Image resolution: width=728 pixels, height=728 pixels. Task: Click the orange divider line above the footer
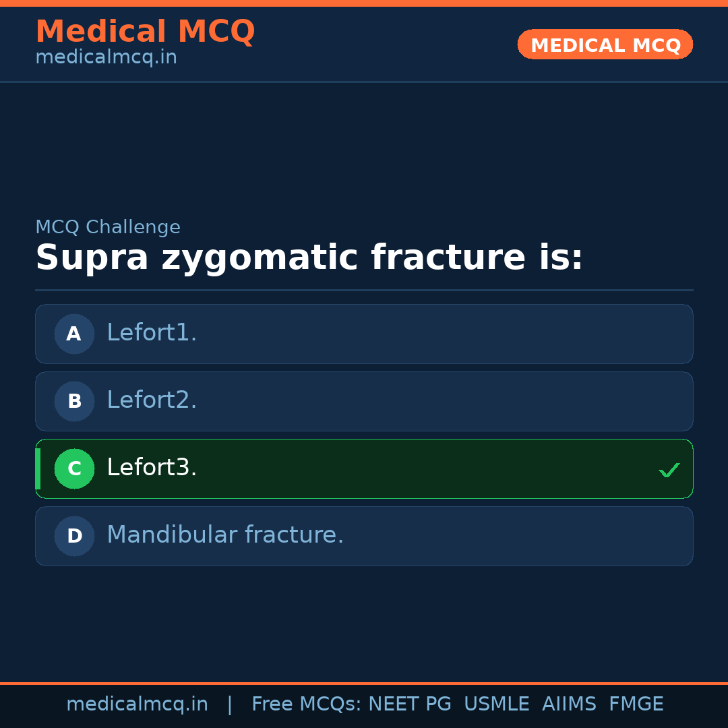pyautogui.click(x=364, y=682)
